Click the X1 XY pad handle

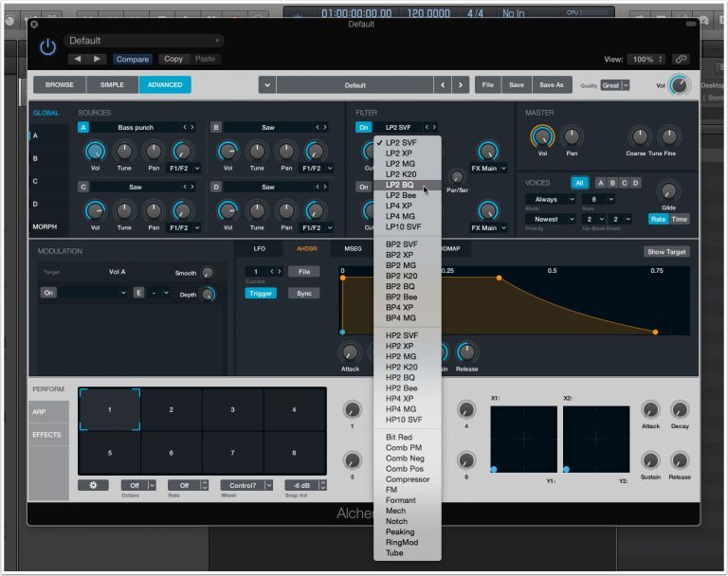pos(494,469)
